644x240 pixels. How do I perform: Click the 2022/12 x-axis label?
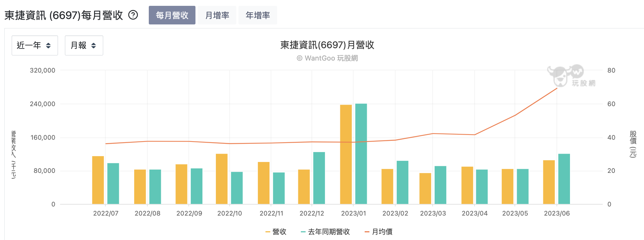(312, 213)
